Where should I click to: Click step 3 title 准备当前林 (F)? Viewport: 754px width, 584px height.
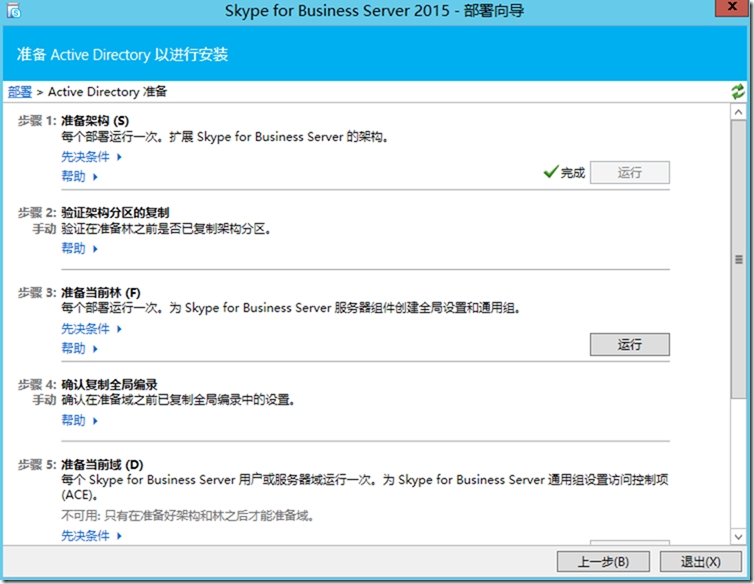(101, 292)
